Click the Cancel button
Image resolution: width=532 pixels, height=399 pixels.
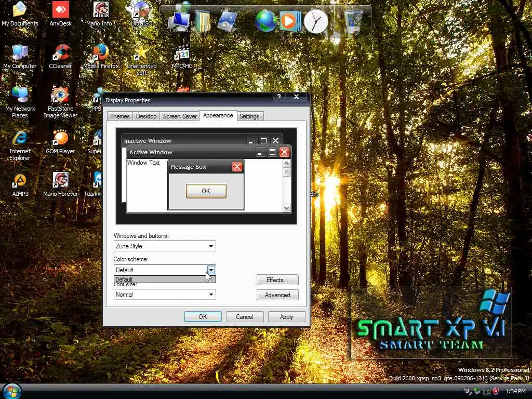point(245,316)
